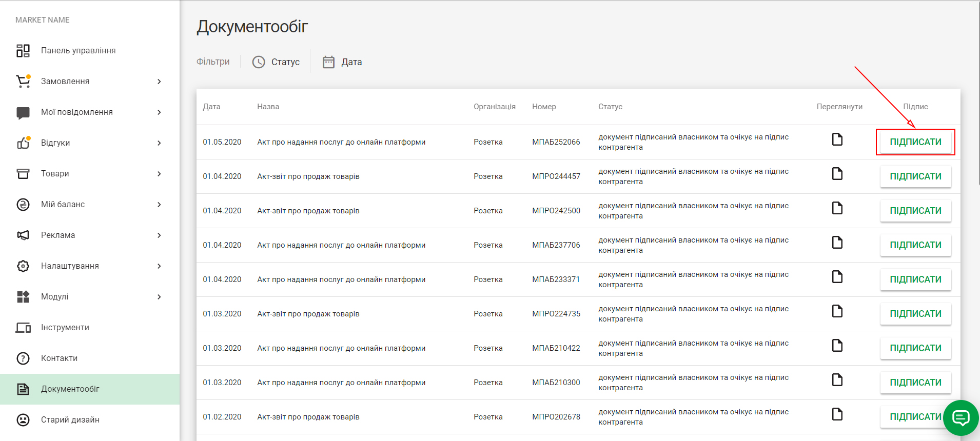Screen dimensions: 980x441
Task: Click the Мій баланс hryvnia icon
Action: 23,205
